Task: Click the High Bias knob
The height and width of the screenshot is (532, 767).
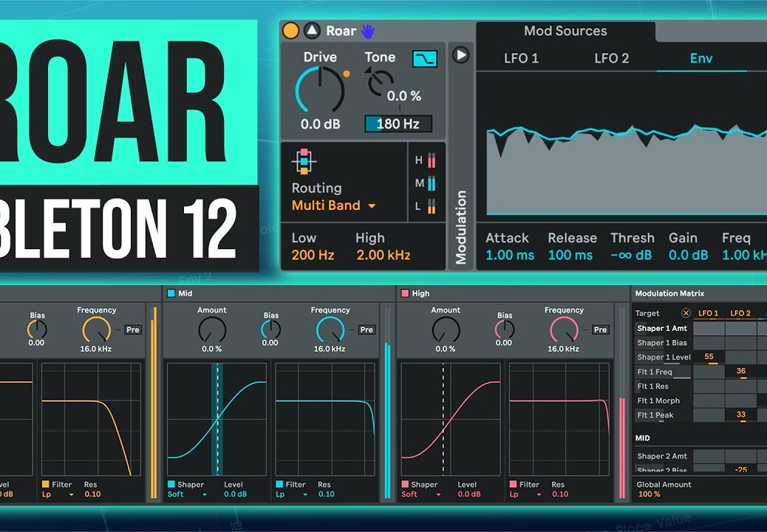Action: coord(505,330)
